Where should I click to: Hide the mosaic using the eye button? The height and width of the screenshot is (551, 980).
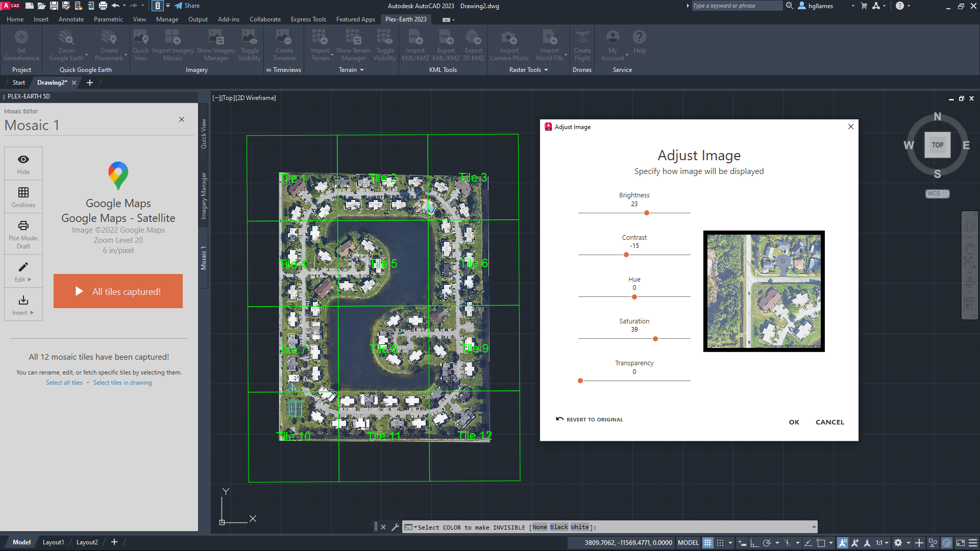point(23,164)
